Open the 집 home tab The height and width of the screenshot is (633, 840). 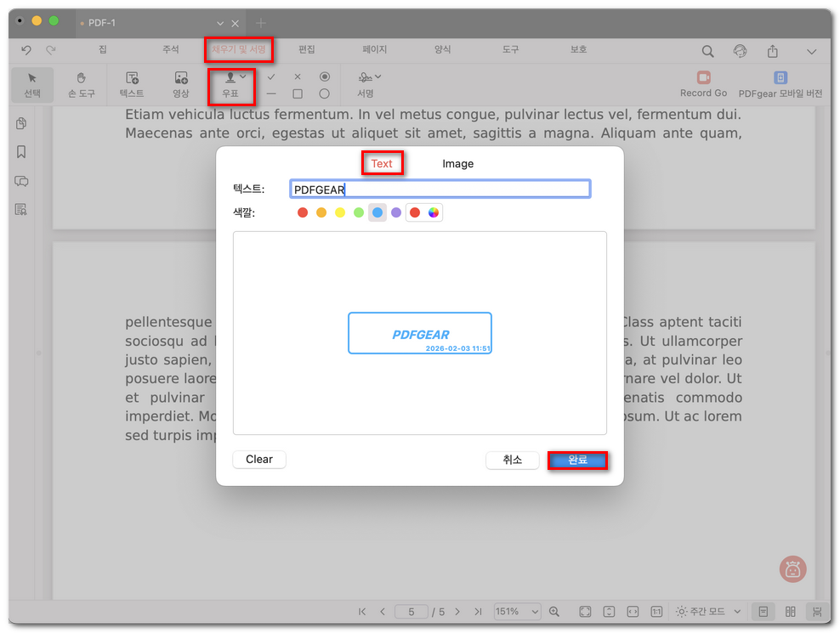[102, 49]
